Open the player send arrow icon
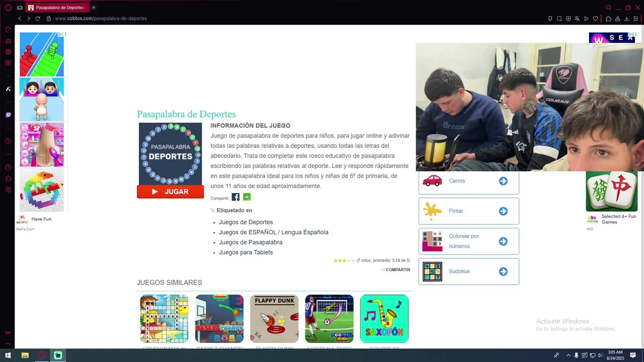The width and height of the screenshot is (644, 362). [586, 19]
